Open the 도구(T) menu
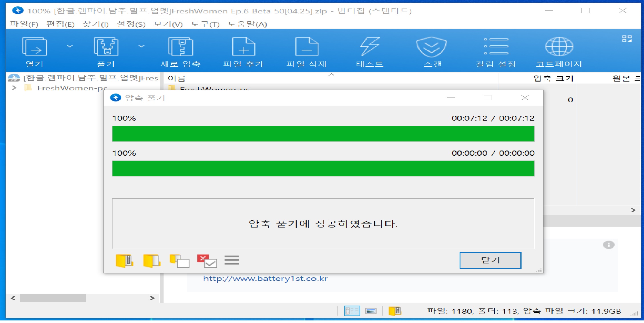 tap(205, 24)
